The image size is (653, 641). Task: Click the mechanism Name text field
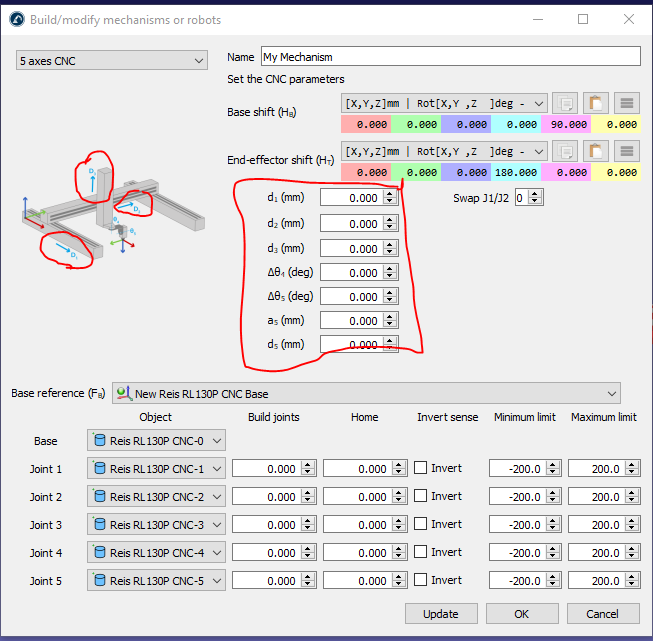click(449, 57)
